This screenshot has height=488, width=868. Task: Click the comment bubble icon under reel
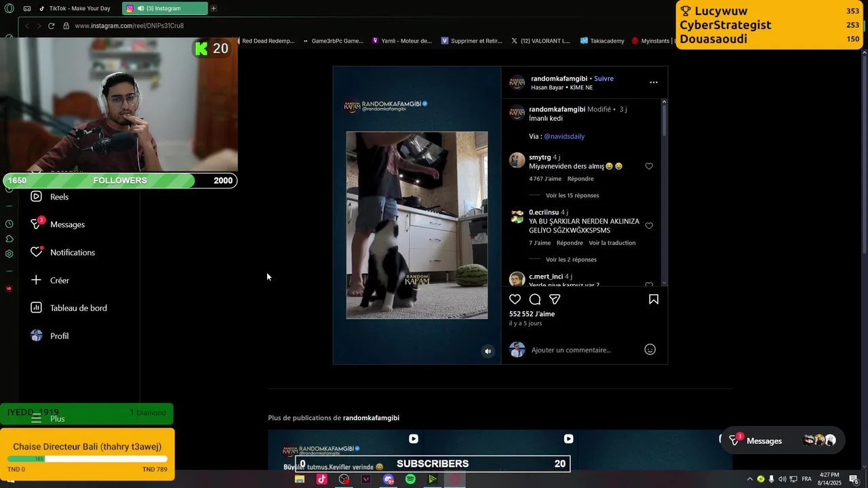535,299
